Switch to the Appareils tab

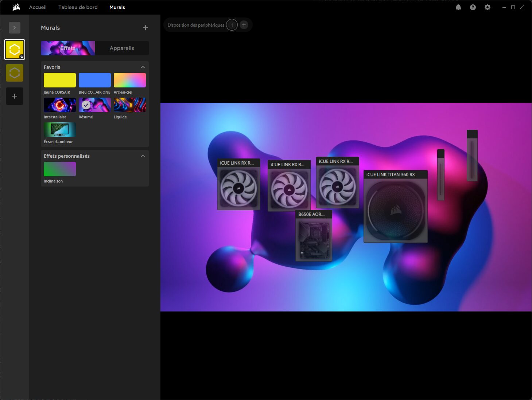coord(122,48)
